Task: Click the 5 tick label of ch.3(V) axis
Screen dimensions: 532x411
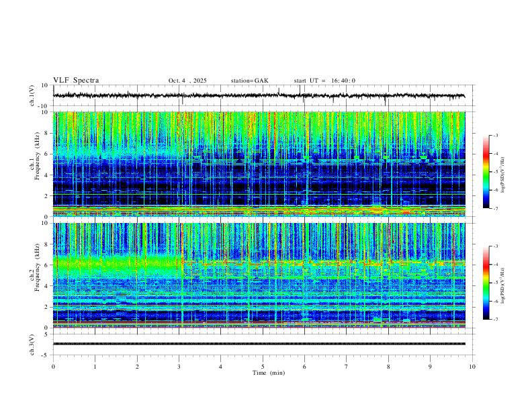Action: 47,334
